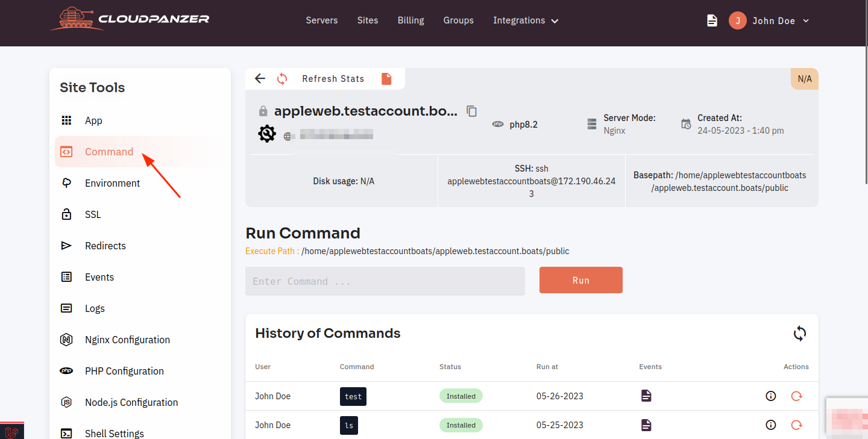Open the Servers menu

click(x=322, y=20)
